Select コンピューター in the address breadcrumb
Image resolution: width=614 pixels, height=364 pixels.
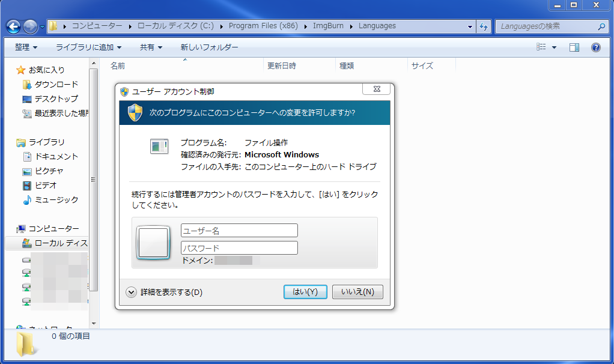point(97,26)
